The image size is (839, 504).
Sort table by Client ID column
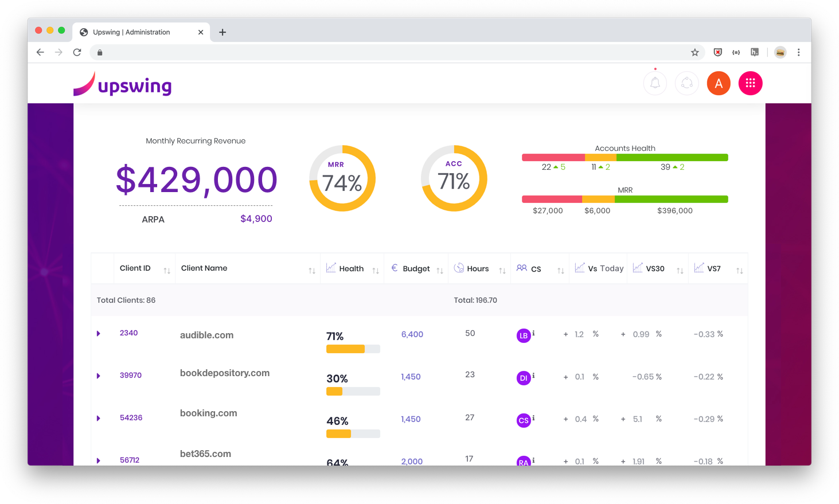pyautogui.click(x=166, y=271)
